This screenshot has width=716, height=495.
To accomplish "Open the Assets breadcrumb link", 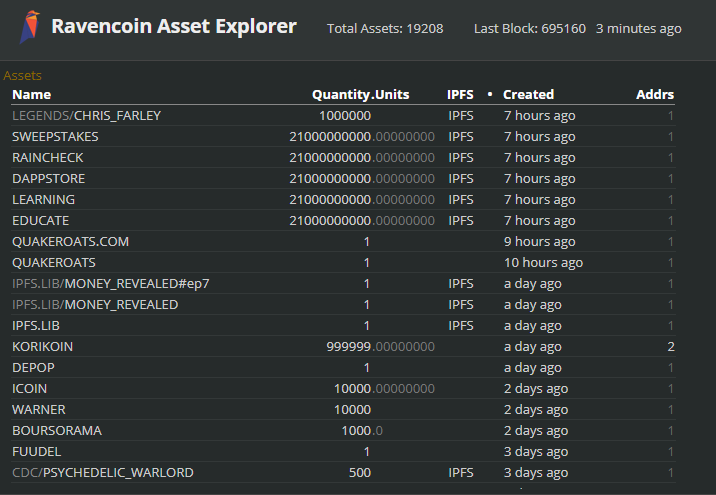I will (22, 75).
